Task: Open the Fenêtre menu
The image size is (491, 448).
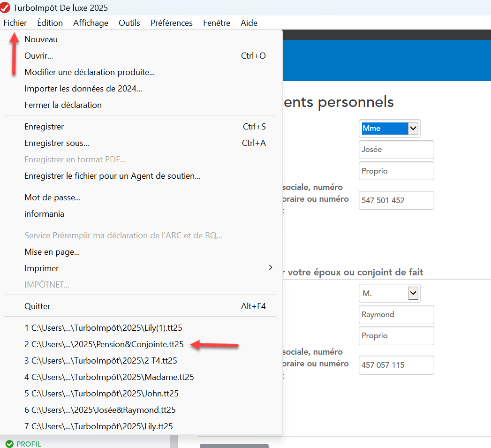Action: point(216,23)
